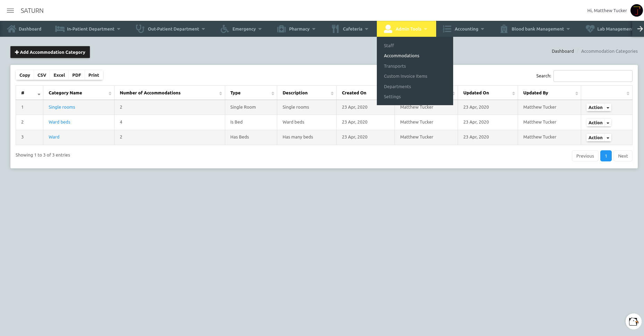The width and height of the screenshot is (644, 336).
Task: Select Settings from Admin Tools menu
Action: pos(392,96)
